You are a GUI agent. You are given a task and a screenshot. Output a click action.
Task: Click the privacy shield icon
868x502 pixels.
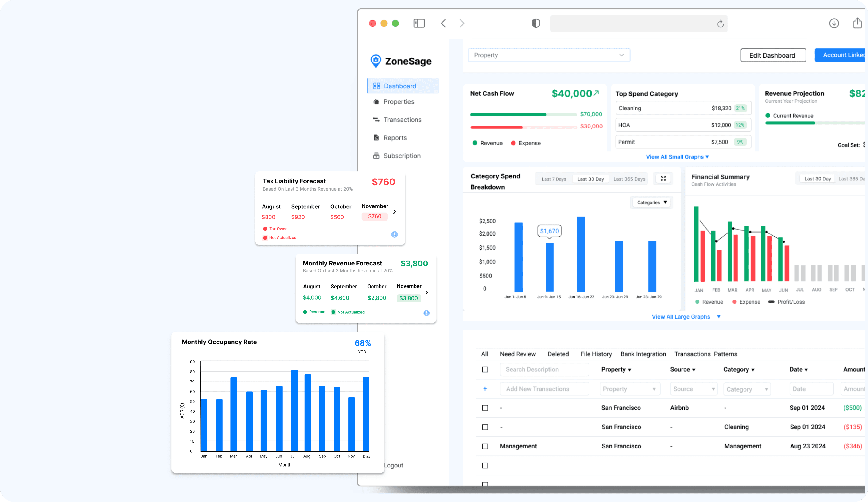[x=536, y=23]
